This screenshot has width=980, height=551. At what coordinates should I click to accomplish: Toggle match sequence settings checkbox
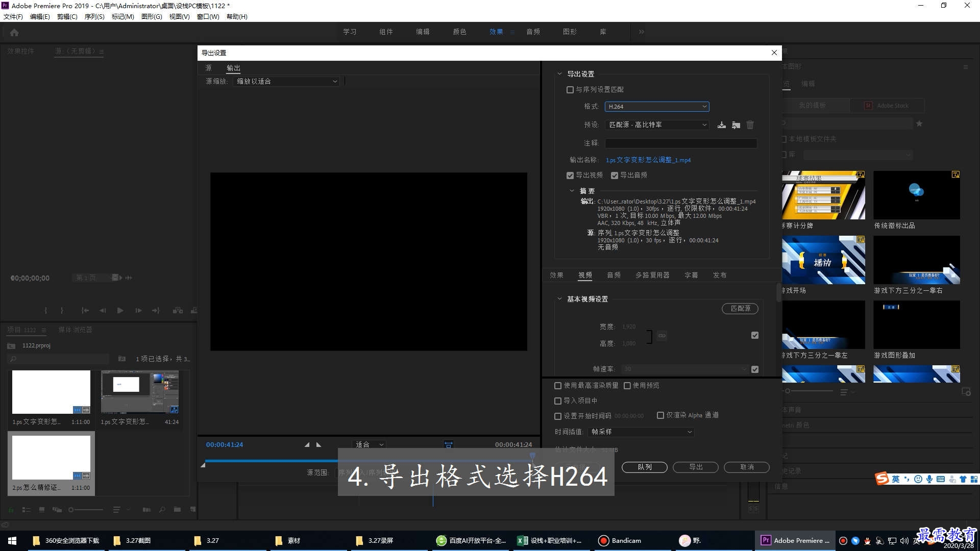pos(570,90)
